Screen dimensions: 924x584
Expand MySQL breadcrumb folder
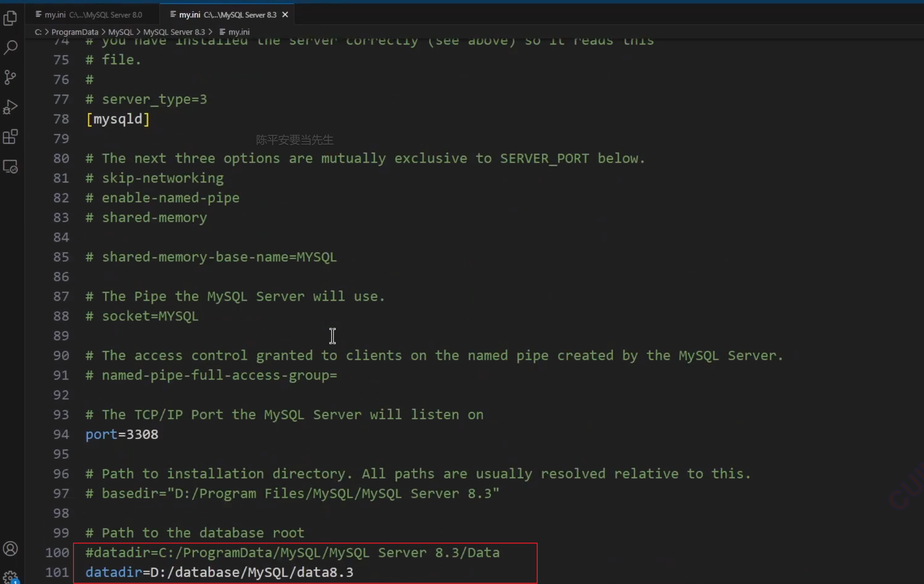120,32
